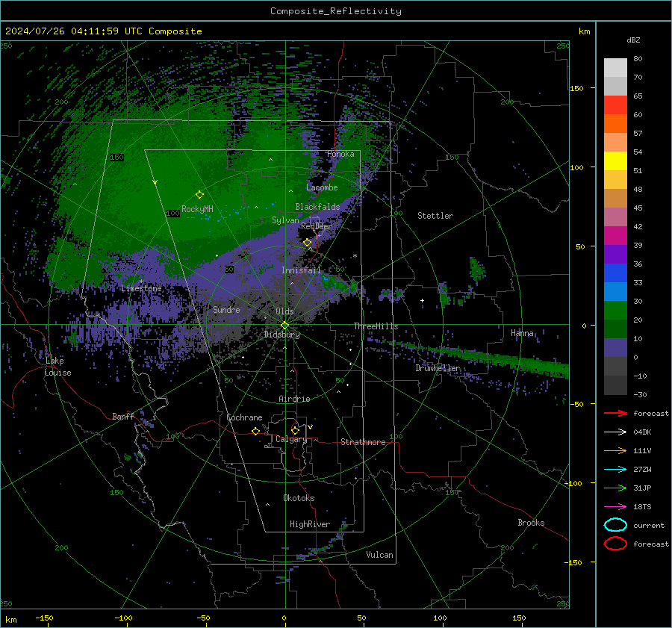The image size is (672, 628).
Task: Click the Banff label
Action: click(x=123, y=416)
